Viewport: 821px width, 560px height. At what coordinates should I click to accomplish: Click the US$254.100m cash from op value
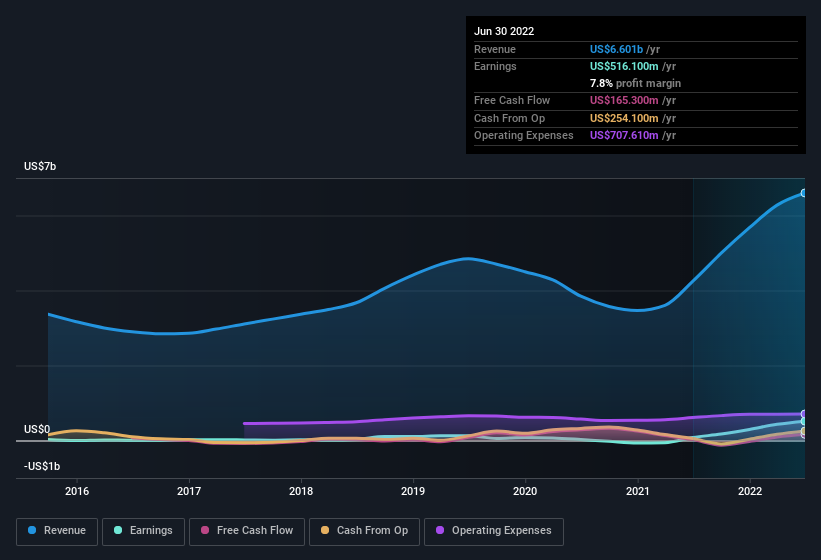click(x=624, y=118)
